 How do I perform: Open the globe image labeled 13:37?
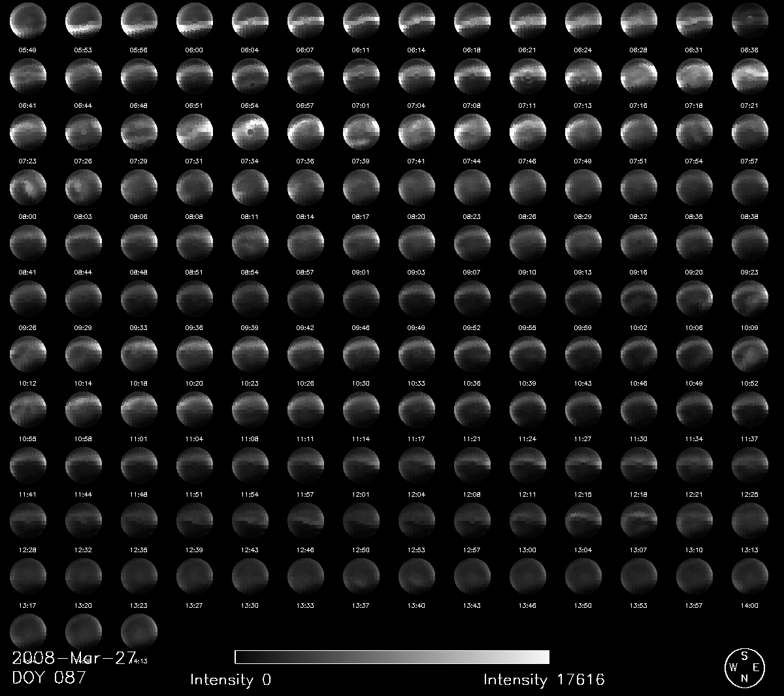click(361, 577)
